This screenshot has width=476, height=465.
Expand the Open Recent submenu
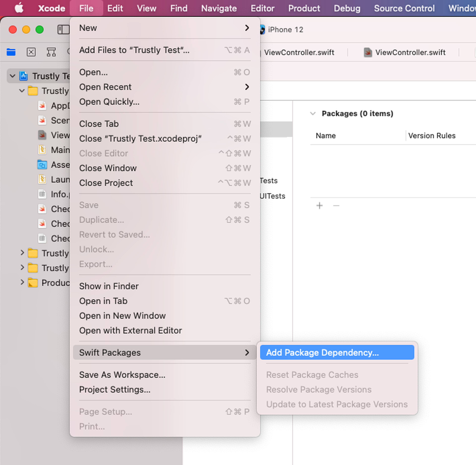pyautogui.click(x=165, y=87)
